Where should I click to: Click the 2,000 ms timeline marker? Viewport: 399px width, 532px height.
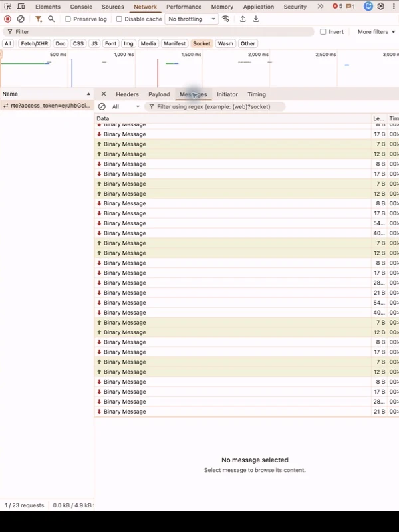tap(258, 55)
